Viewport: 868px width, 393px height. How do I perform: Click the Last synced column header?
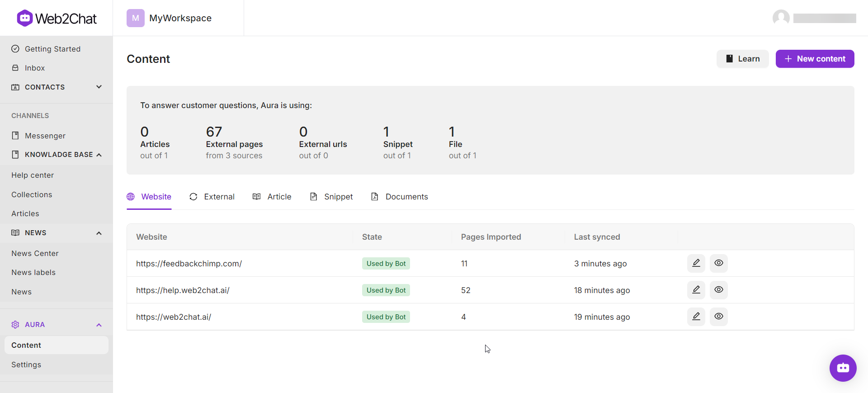(597, 237)
